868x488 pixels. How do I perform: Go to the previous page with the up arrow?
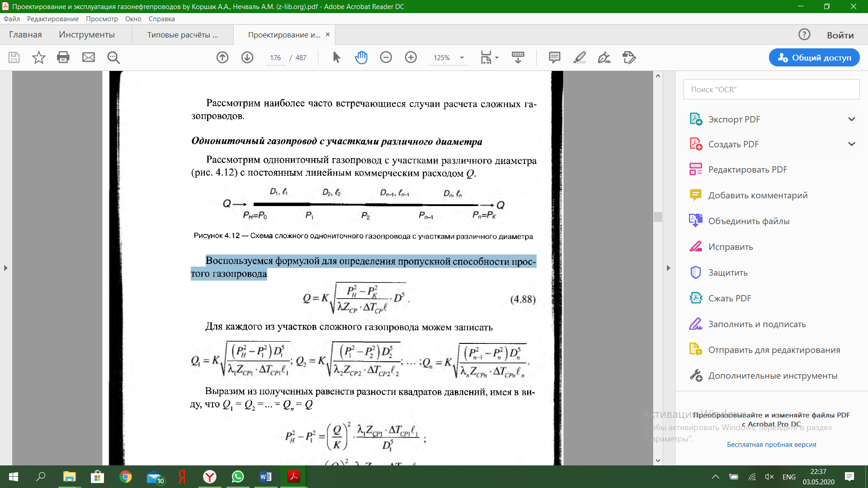[x=222, y=57]
